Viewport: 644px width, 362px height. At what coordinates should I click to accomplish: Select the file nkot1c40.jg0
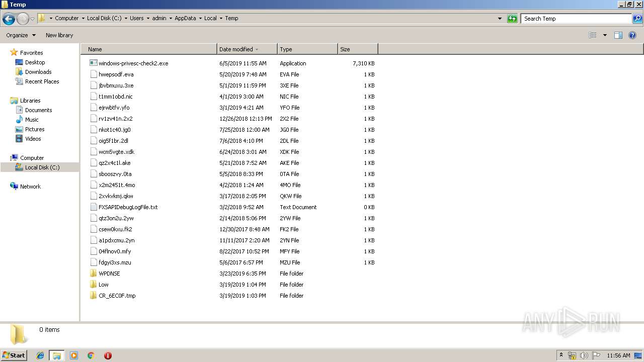point(114,130)
